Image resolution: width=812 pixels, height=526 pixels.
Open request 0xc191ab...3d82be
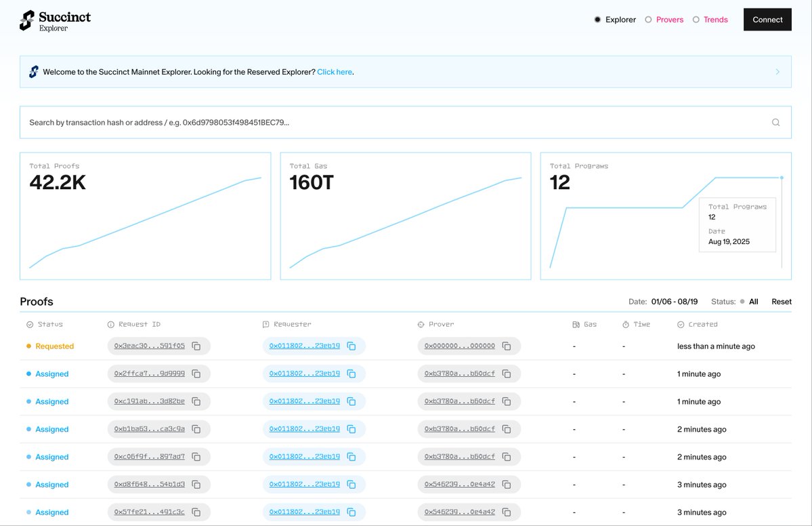click(x=149, y=401)
